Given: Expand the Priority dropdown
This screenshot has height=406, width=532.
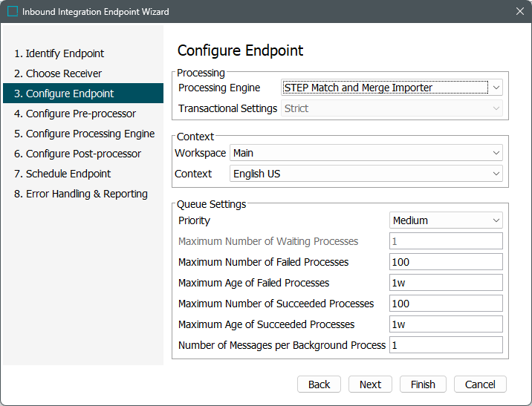Looking at the screenshot, I should [x=446, y=220].
